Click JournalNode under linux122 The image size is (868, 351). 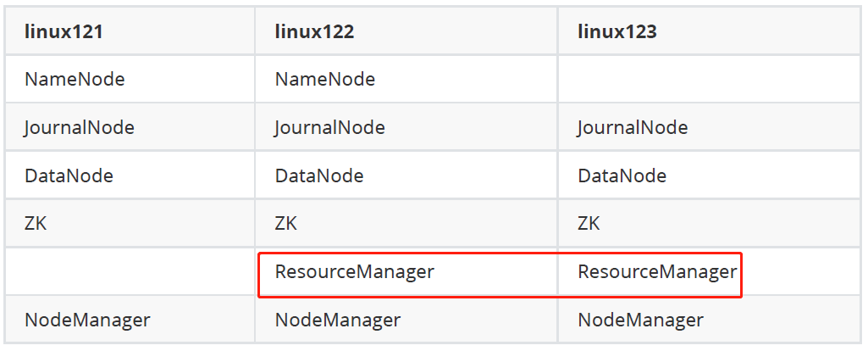pyautogui.click(x=329, y=128)
